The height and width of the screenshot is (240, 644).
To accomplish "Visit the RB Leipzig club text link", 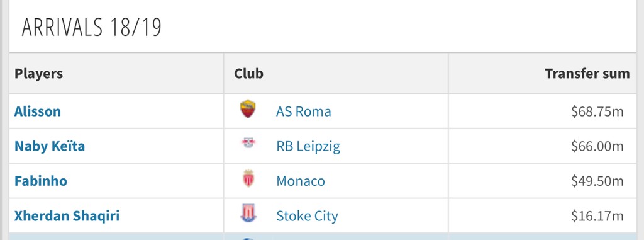I will pos(308,147).
